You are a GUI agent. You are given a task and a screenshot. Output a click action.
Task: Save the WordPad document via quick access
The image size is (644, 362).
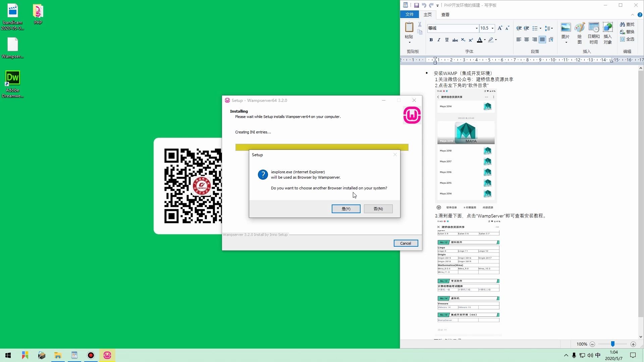(x=416, y=5)
